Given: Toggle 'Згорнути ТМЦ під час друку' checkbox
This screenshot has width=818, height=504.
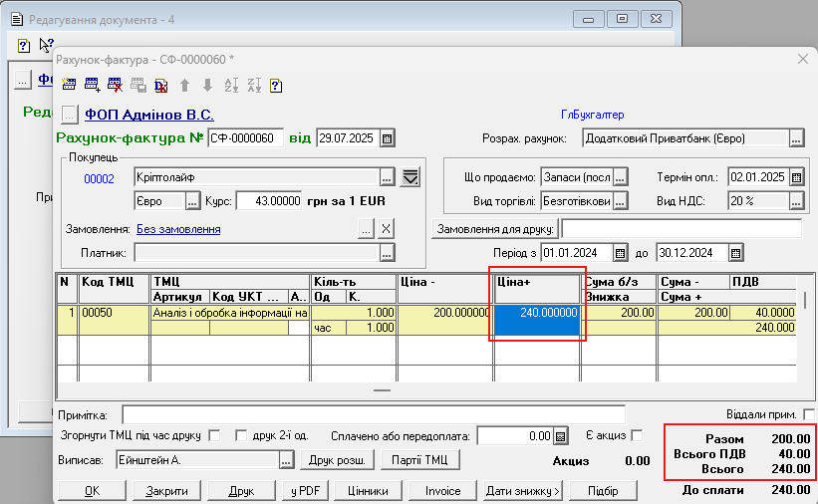Looking at the screenshot, I should 214,435.
